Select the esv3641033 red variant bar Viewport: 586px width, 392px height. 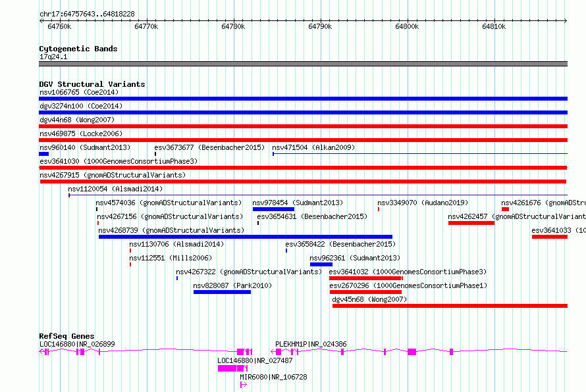550,237
